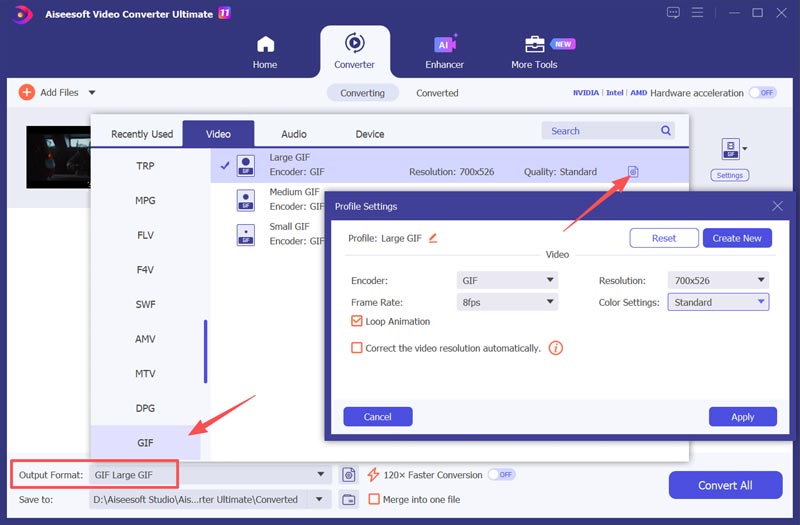
Task: Toggle Hardware acceleration switch
Action: click(763, 93)
